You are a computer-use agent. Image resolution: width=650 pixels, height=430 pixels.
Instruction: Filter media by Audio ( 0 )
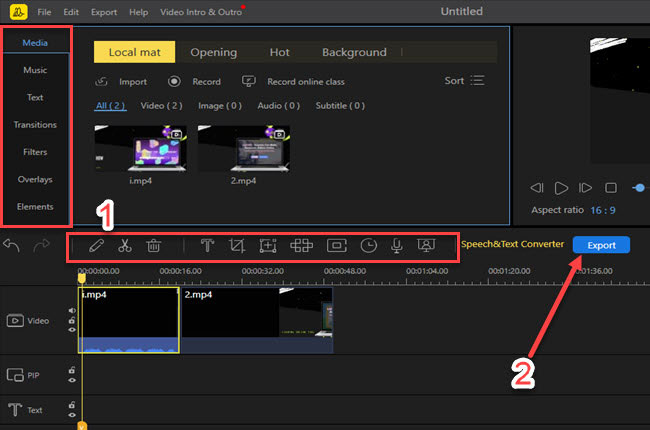click(x=279, y=106)
